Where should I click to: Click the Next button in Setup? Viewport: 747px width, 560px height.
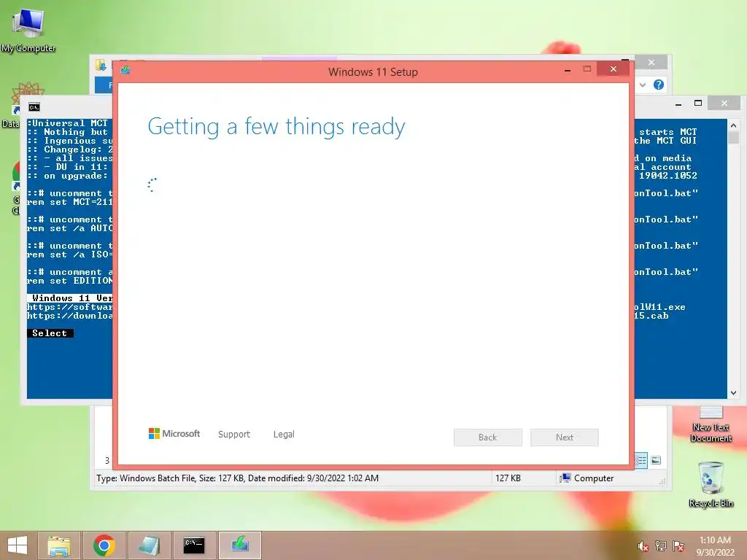(565, 437)
